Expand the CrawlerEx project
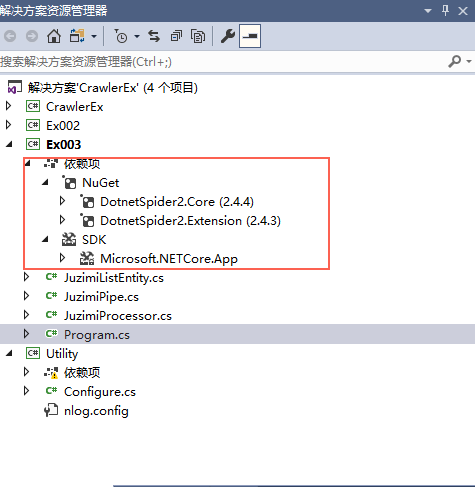 pos(9,106)
